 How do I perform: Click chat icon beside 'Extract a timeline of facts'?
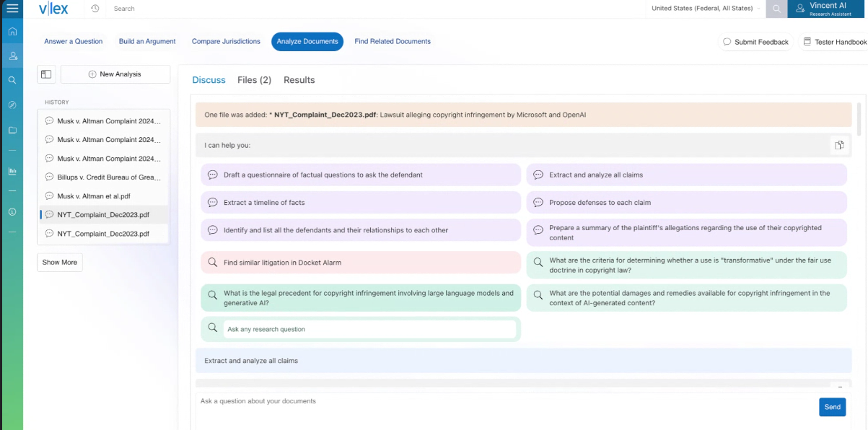[x=213, y=203]
